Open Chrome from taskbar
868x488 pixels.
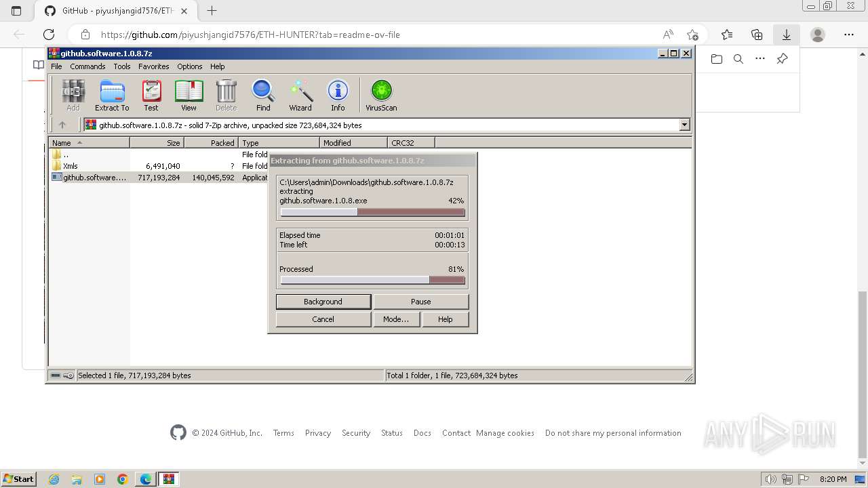point(122,479)
